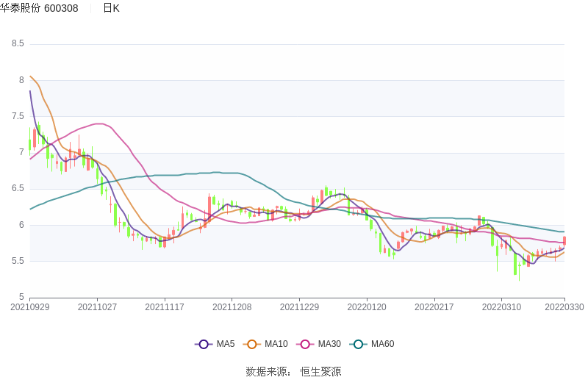
Task: Click the 华泰股份 600308 stock title
Action: (x=40, y=8)
